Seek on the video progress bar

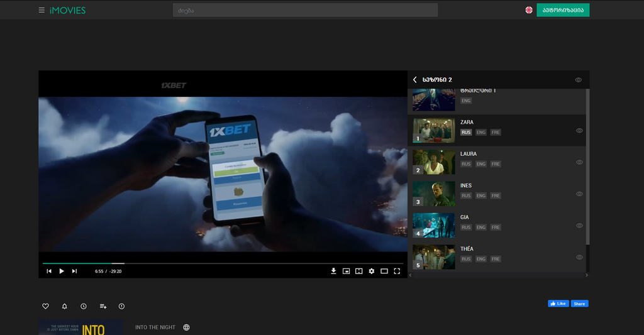[223, 263]
